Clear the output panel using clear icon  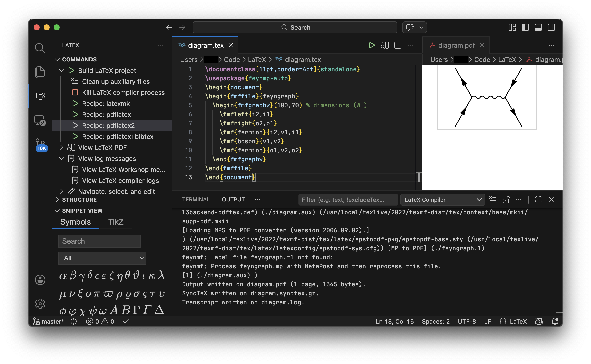[x=492, y=199]
